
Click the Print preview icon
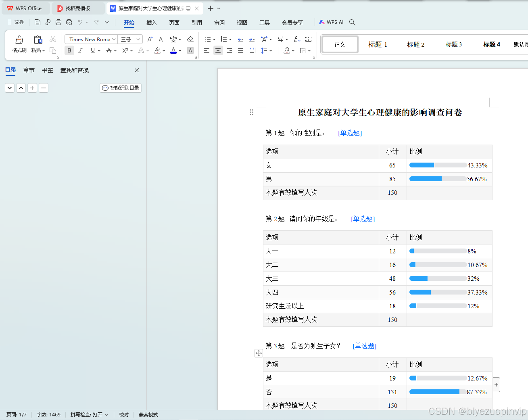69,22
